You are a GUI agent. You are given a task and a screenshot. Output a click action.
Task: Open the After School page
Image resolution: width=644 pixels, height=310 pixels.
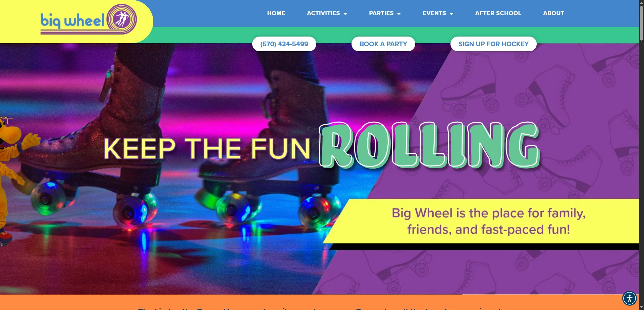(498, 13)
